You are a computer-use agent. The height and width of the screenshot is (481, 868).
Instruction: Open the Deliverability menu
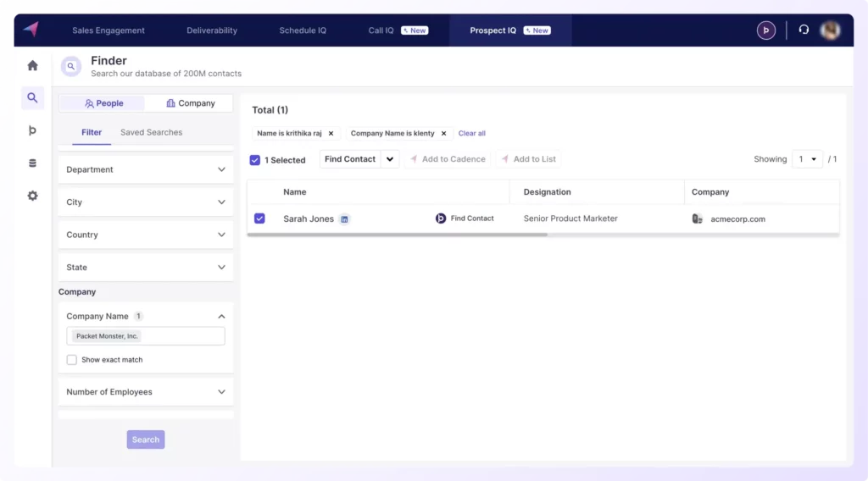(212, 30)
